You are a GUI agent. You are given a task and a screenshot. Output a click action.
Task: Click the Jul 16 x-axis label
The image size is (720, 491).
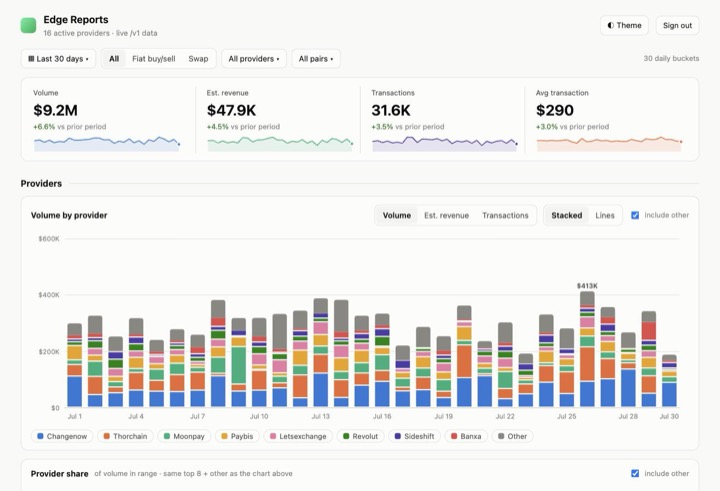382,417
